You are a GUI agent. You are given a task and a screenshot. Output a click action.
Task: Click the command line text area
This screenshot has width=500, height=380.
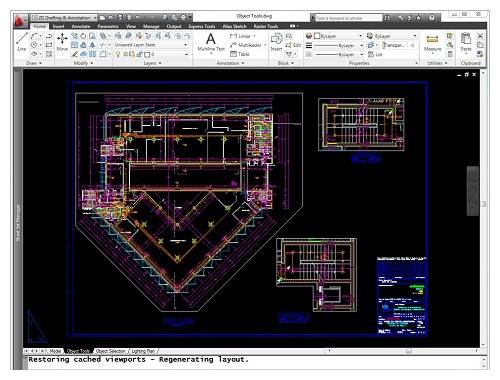254,362
